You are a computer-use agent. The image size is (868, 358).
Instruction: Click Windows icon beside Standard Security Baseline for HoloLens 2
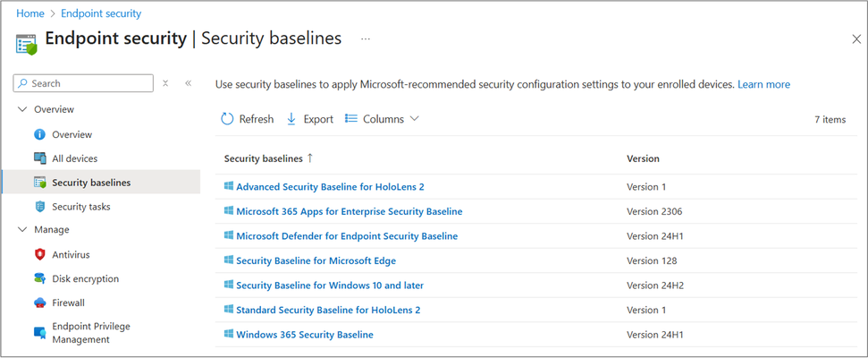click(x=229, y=310)
